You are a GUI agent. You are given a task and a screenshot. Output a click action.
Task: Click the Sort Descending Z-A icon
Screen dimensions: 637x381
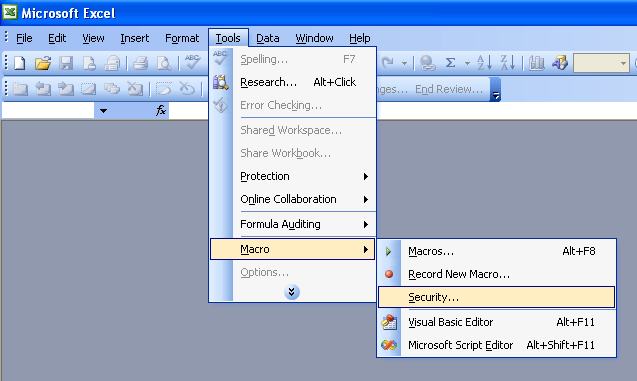(508, 63)
